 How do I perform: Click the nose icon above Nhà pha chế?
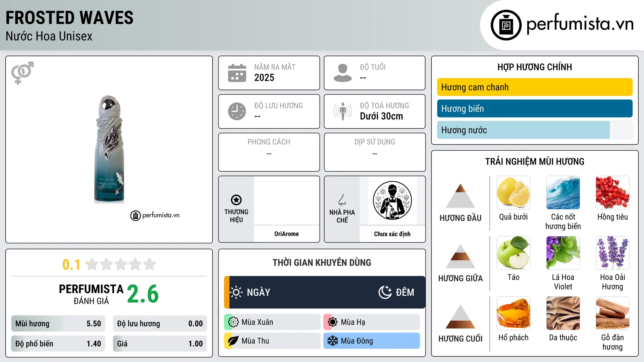coord(342,200)
